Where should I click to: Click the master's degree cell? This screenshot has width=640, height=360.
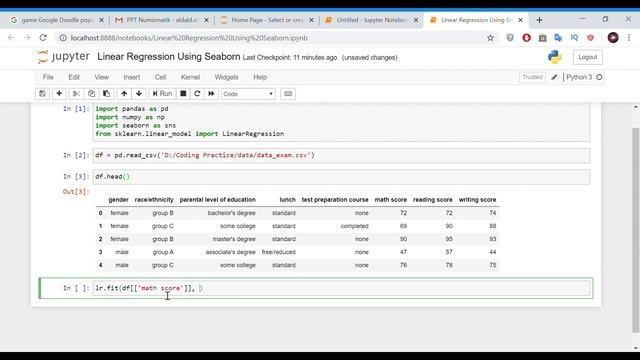234,239
